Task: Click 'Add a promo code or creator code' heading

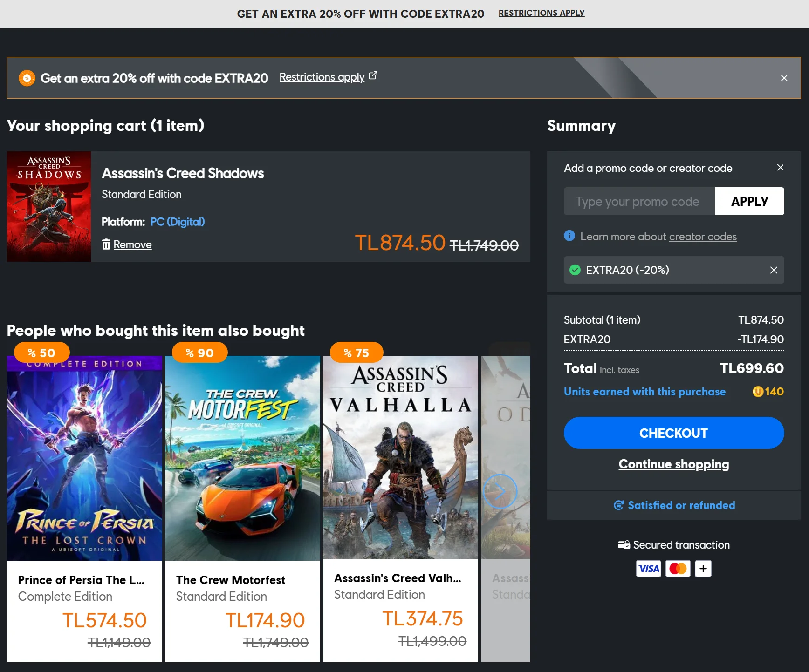Action: [648, 168]
